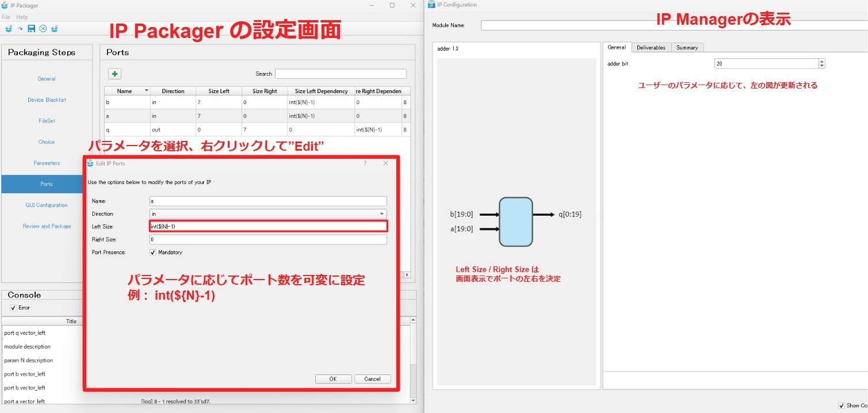
Task: Click the Size Right column header
Action: click(265, 91)
